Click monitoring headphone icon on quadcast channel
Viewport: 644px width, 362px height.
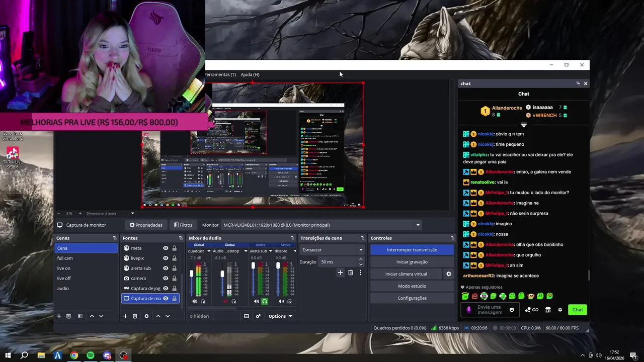(x=203, y=302)
